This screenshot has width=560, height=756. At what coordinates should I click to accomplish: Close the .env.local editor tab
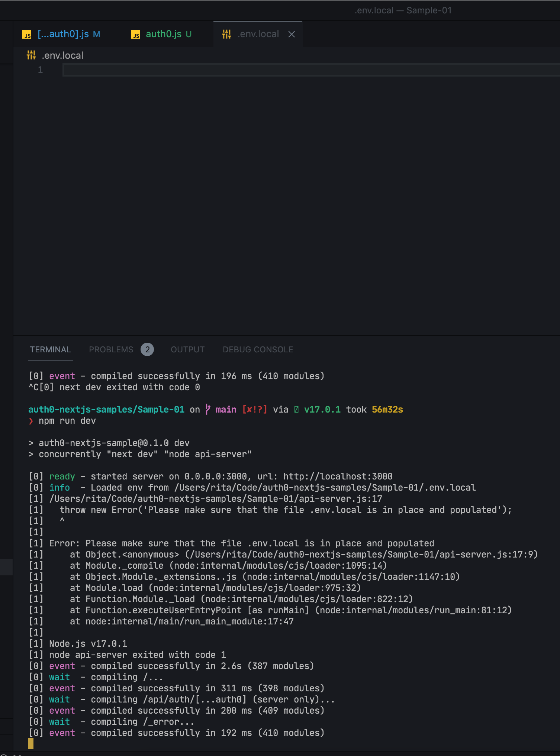coord(292,34)
